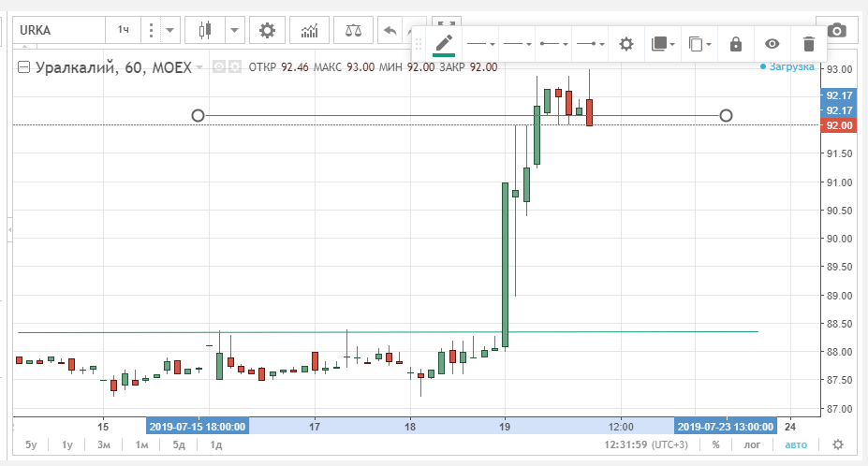Viewport: 868px width, 466px height.
Task: Set range to 3м
Action: pyautogui.click(x=104, y=445)
